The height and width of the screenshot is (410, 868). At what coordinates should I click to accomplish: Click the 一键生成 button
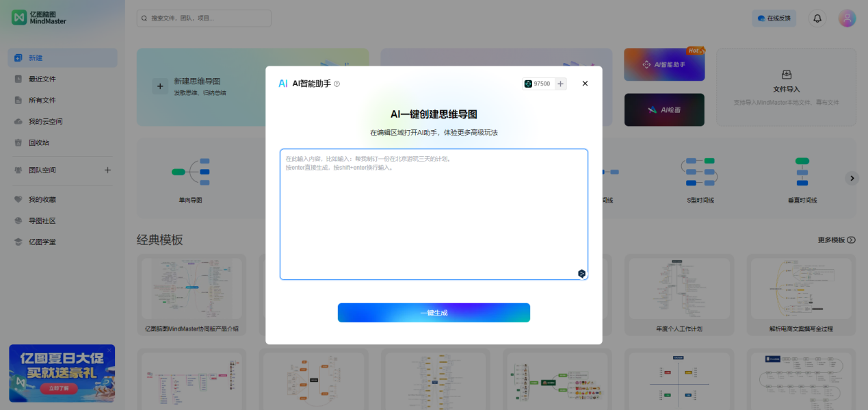[x=434, y=312]
